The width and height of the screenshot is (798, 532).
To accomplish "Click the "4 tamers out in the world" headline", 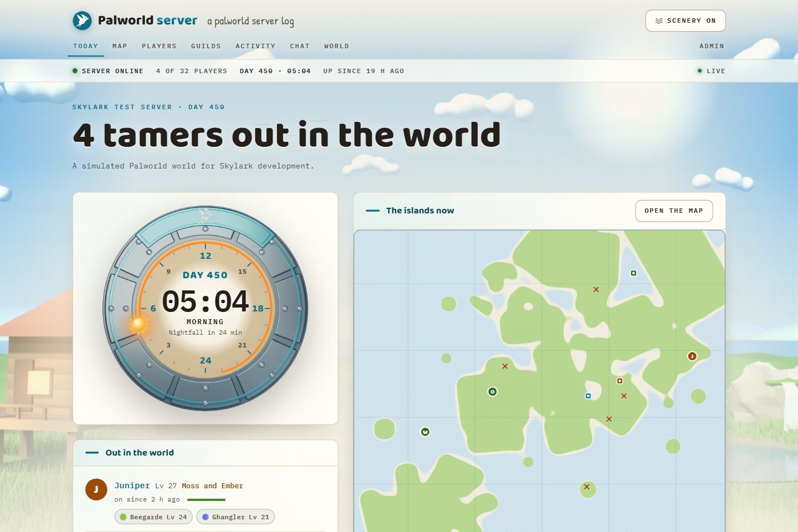I will [x=287, y=135].
